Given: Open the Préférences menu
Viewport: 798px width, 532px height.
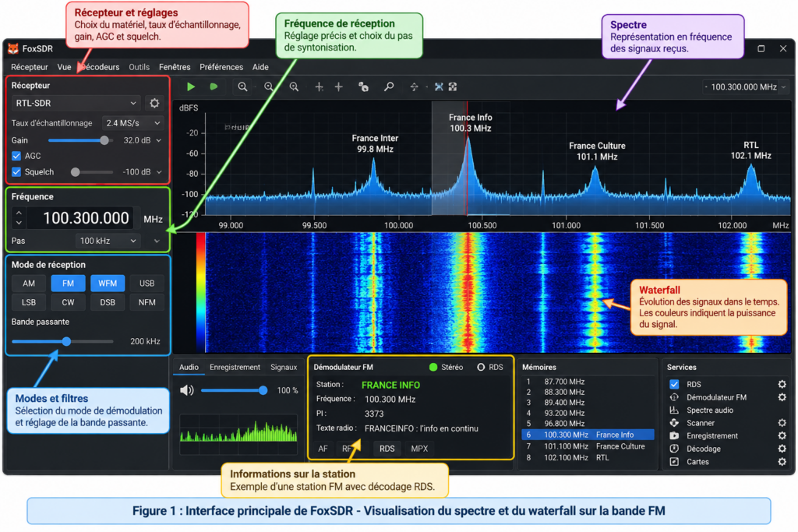Looking at the screenshot, I should 221,67.
